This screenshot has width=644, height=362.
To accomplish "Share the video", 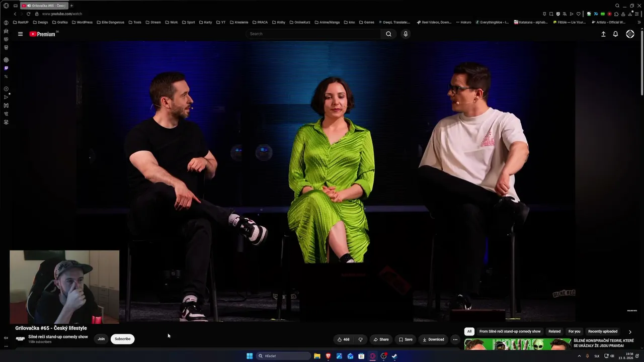I will (381, 339).
